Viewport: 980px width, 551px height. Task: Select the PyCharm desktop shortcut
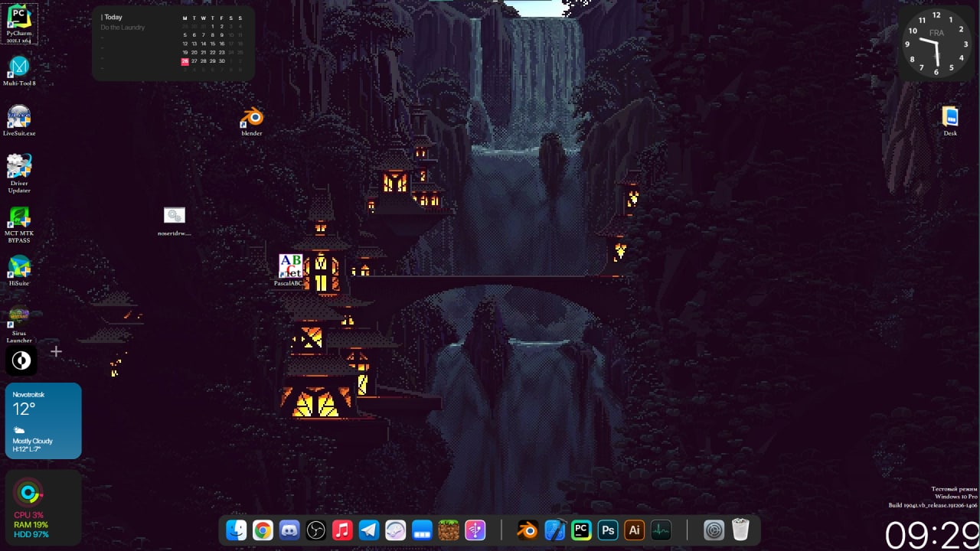19,23
